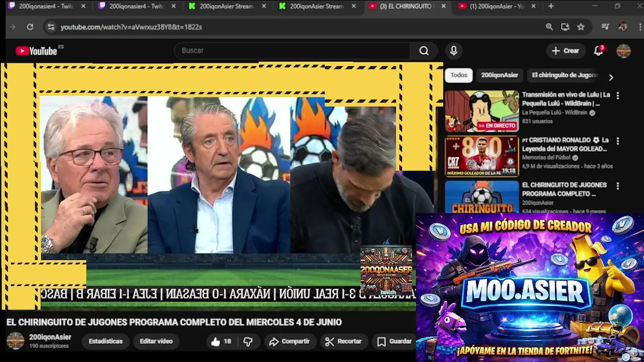Click the Memorias del Fútbol channel name
The width and height of the screenshot is (644, 362).
click(x=546, y=157)
